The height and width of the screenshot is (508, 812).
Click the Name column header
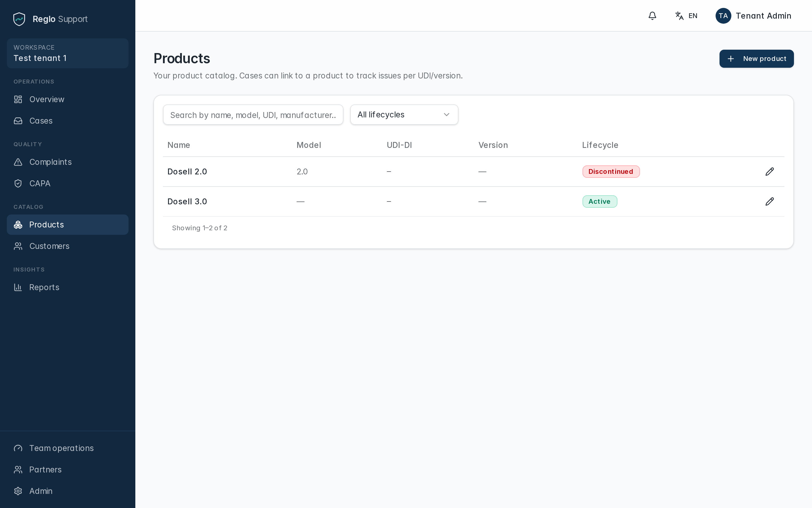tap(179, 145)
